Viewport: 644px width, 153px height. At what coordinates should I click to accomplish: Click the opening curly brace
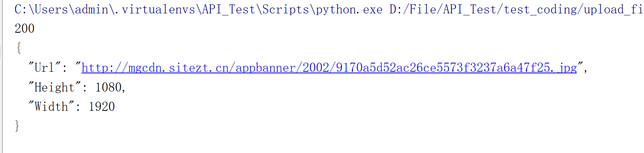click(18, 48)
